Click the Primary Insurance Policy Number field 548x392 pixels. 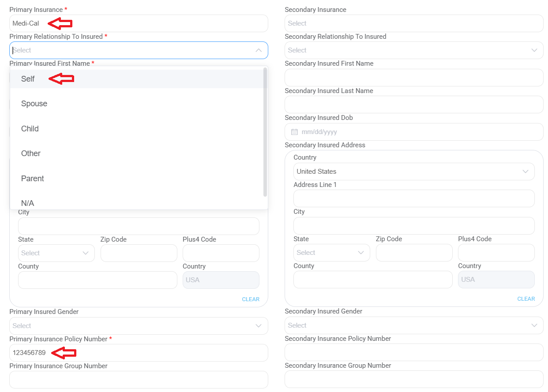[139, 353]
